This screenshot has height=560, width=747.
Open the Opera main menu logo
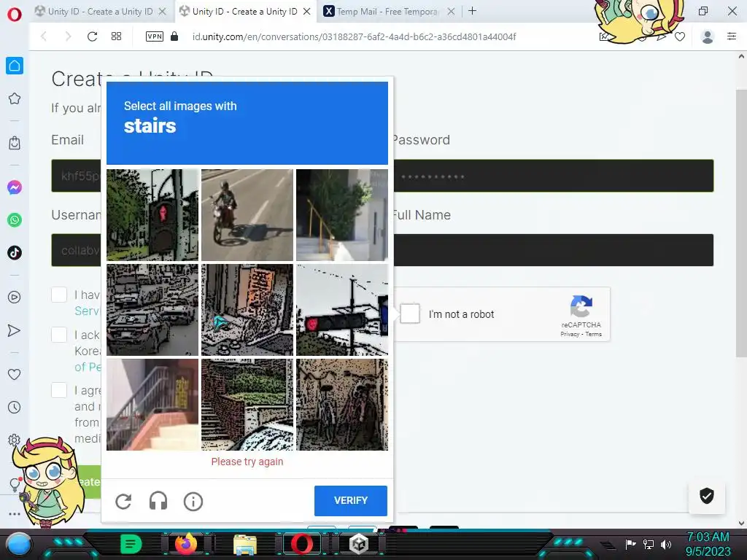(15, 14)
